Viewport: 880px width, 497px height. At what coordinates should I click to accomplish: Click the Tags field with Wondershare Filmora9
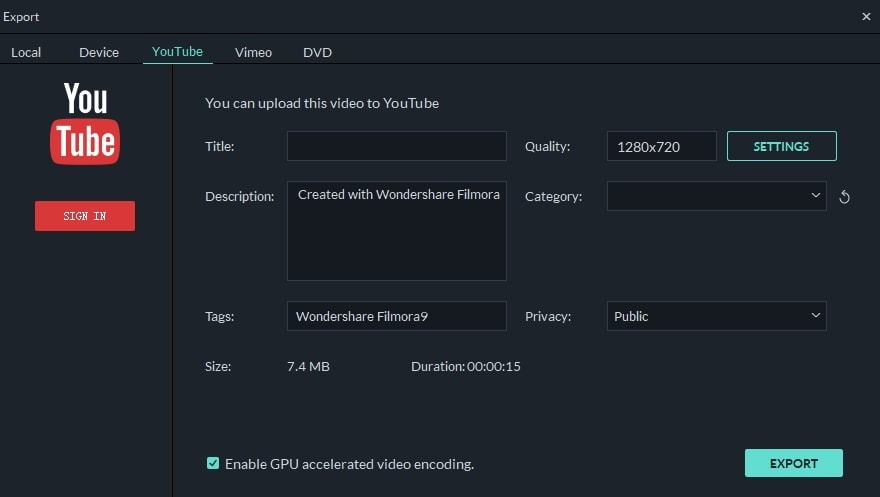click(396, 316)
